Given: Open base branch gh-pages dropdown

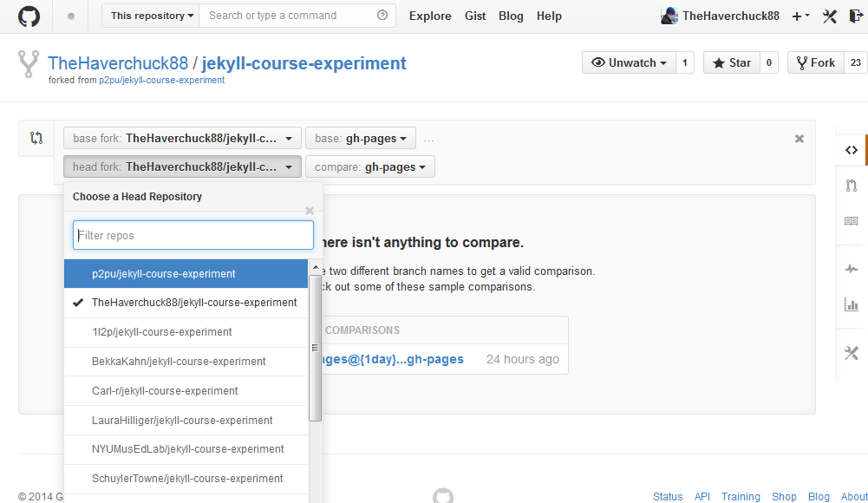Looking at the screenshot, I should click(x=361, y=139).
